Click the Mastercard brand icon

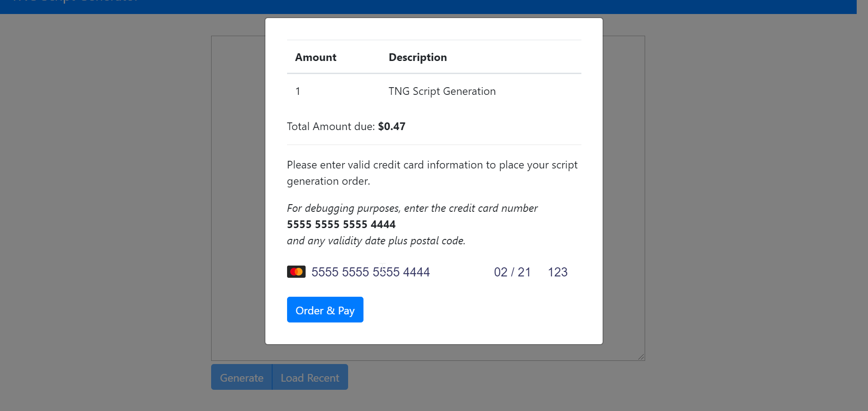point(296,271)
